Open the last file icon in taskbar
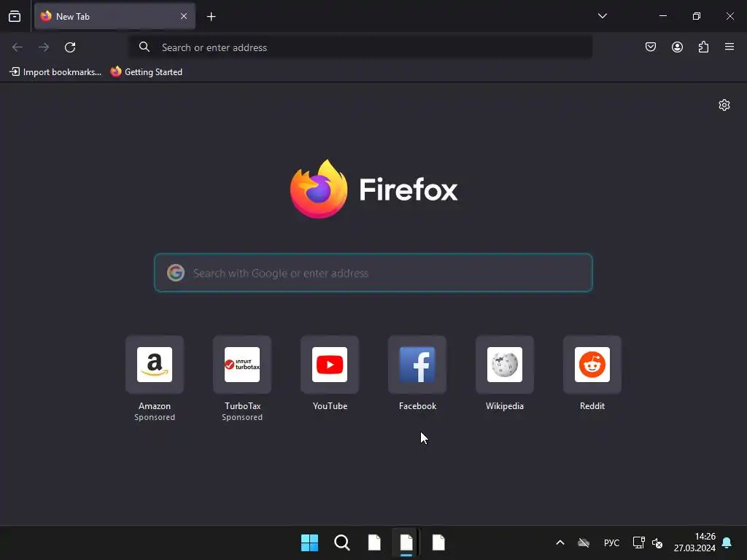The width and height of the screenshot is (747, 560). coord(438,542)
